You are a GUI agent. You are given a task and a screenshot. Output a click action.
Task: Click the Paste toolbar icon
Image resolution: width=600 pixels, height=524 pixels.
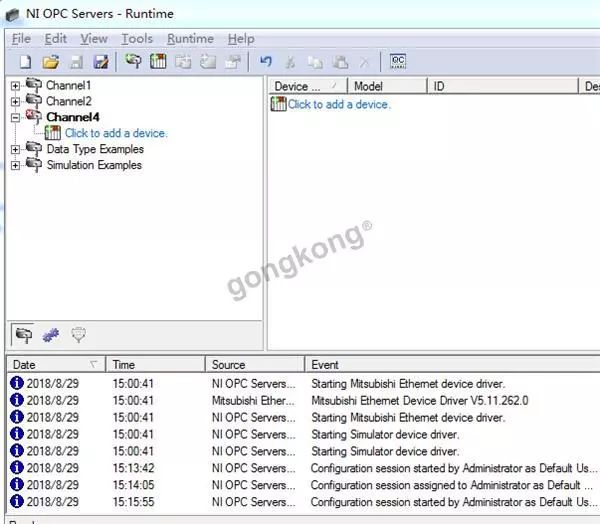click(340, 62)
